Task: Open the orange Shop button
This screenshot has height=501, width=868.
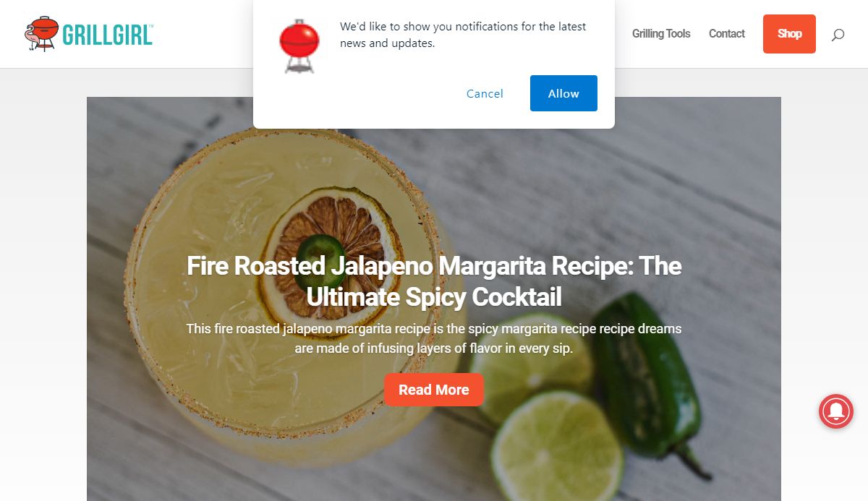Action: pyautogui.click(x=789, y=34)
